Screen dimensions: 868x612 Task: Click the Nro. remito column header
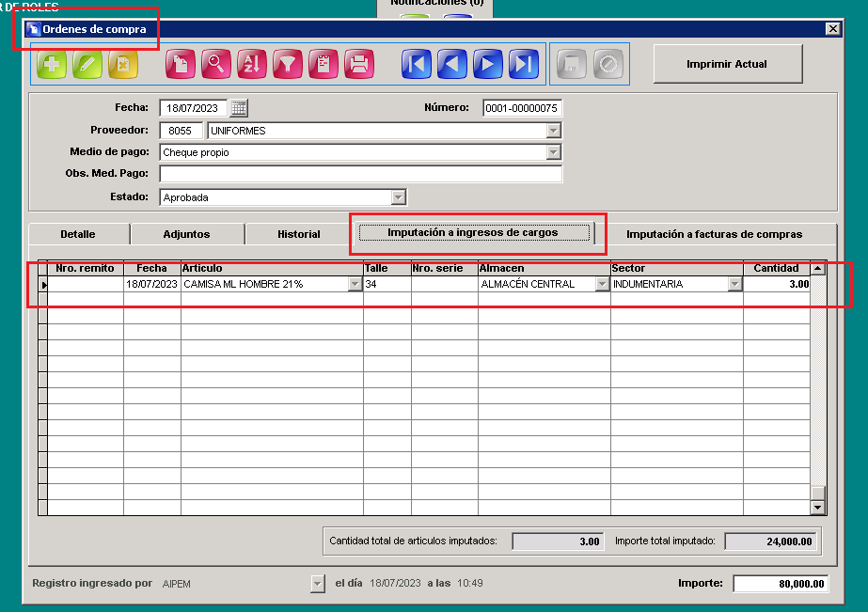86,268
